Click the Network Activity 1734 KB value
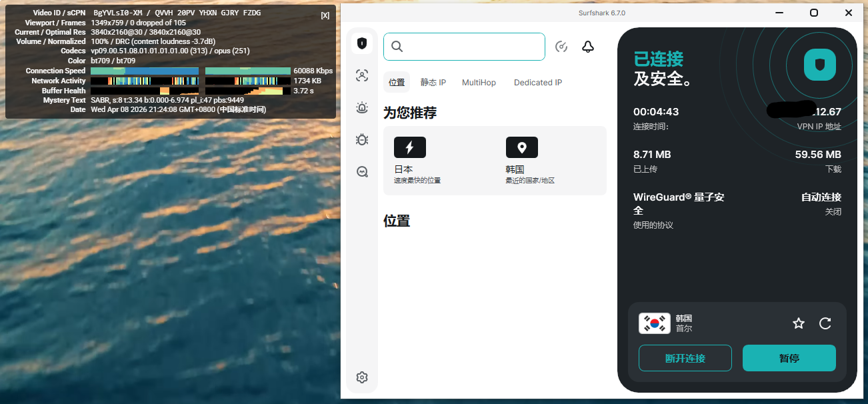The image size is (868, 404). 307,81
